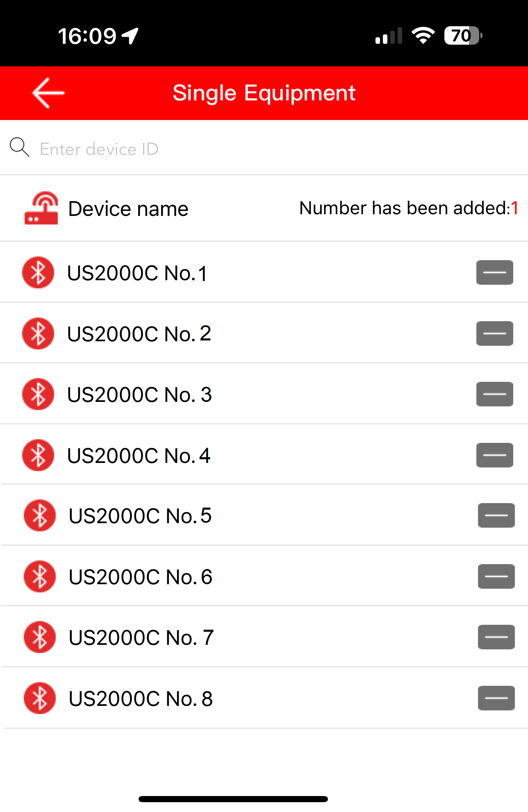Tap the search magnifier icon
The height and width of the screenshot is (812, 528).
pos(19,147)
